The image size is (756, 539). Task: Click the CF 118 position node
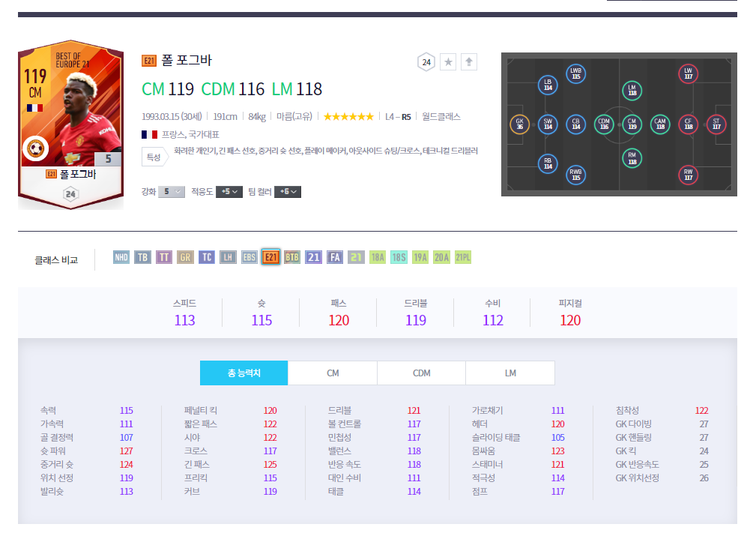click(688, 124)
